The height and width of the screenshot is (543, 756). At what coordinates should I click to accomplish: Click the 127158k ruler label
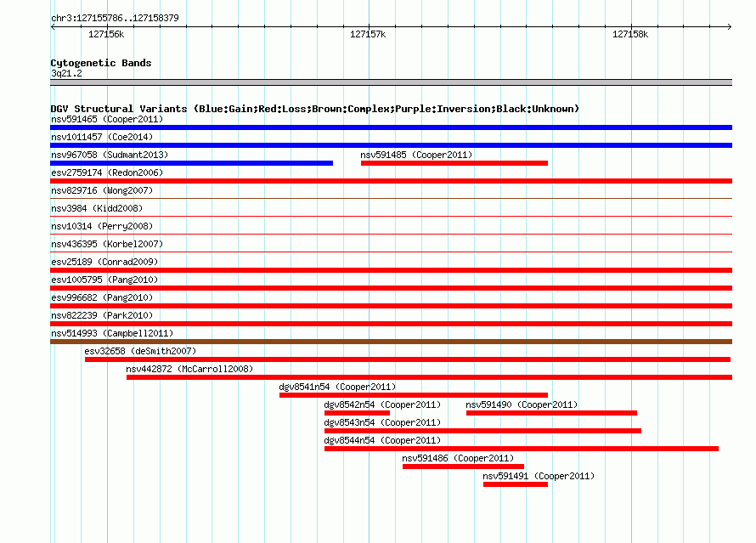tap(630, 34)
